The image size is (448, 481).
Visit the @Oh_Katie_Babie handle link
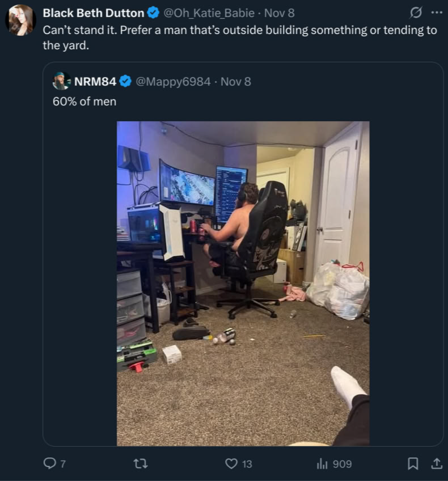pyautogui.click(x=209, y=13)
